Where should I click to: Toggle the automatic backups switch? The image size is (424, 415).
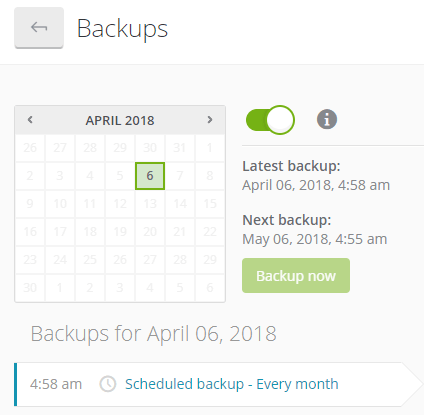pos(270,120)
